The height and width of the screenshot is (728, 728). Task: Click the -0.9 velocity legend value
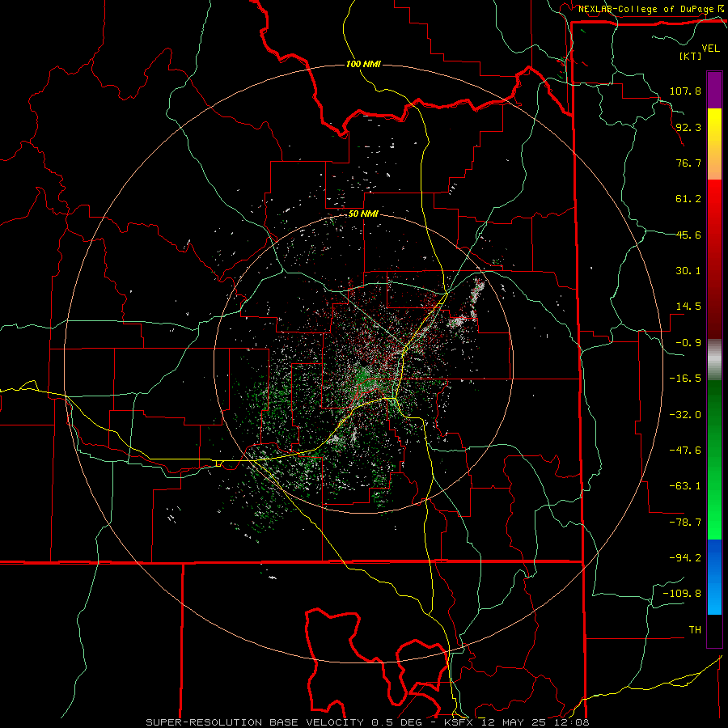pyautogui.click(x=688, y=343)
